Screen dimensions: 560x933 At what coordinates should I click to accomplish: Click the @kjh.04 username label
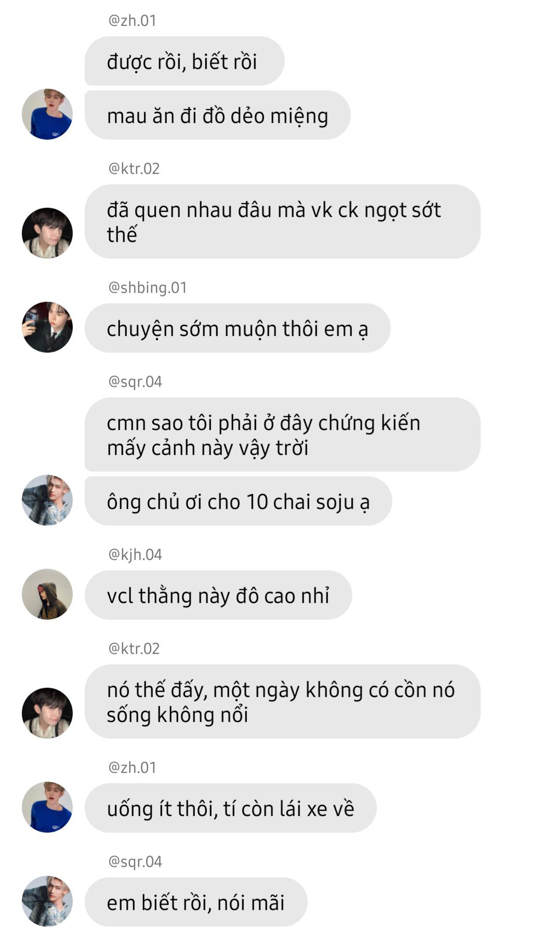pyautogui.click(x=135, y=555)
